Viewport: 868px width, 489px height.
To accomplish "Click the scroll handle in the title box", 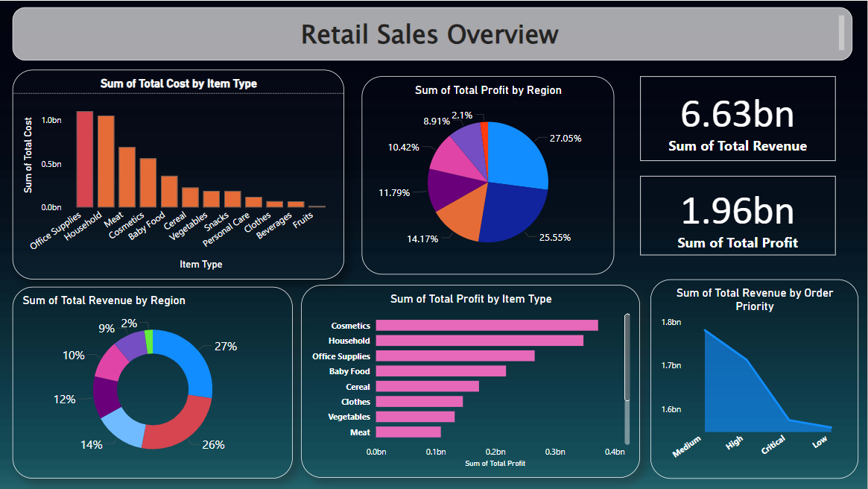I will [841, 33].
